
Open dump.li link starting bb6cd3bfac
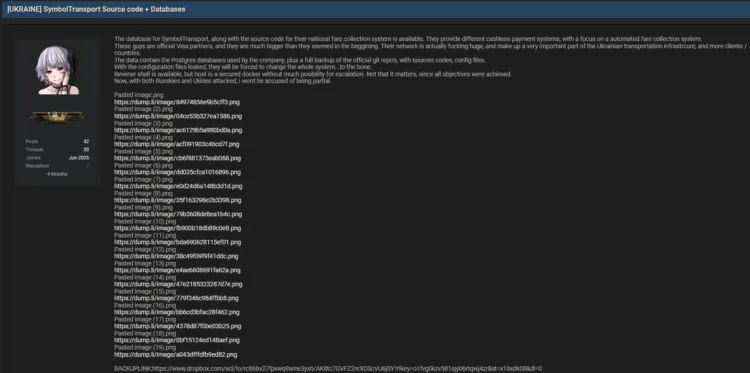pos(176,312)
